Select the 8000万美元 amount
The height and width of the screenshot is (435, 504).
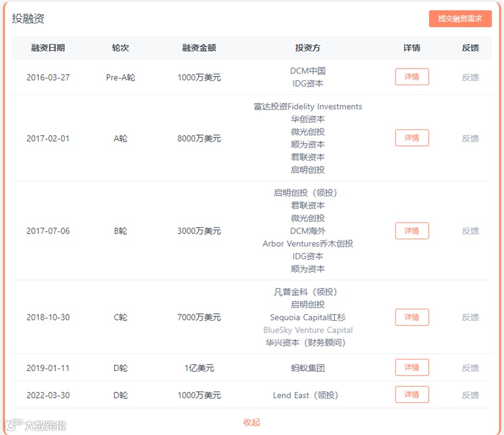pyautogui.click(x=199, y=139)
